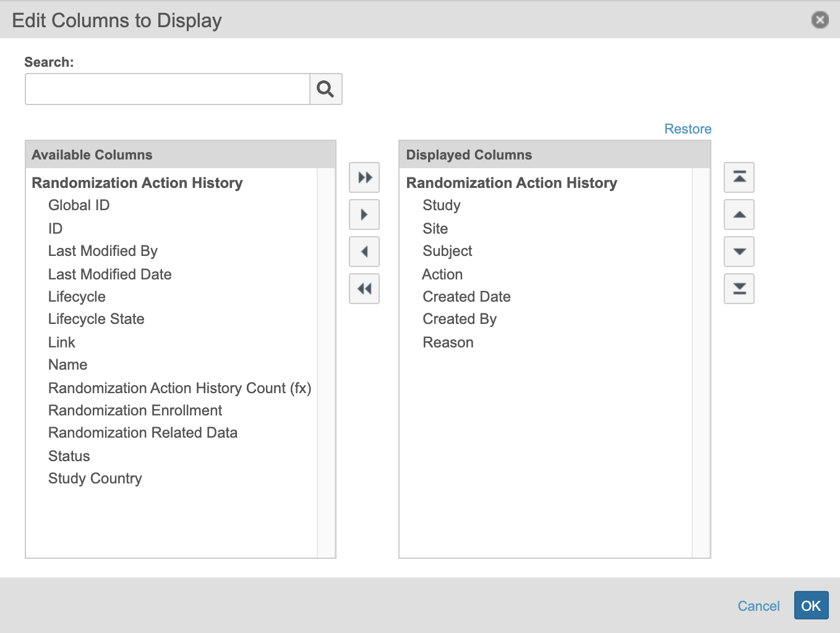The height and width of the screenshot is (633, 840).
Task: Select Global ID in Available Columns
Action: (x=79, y=205)
